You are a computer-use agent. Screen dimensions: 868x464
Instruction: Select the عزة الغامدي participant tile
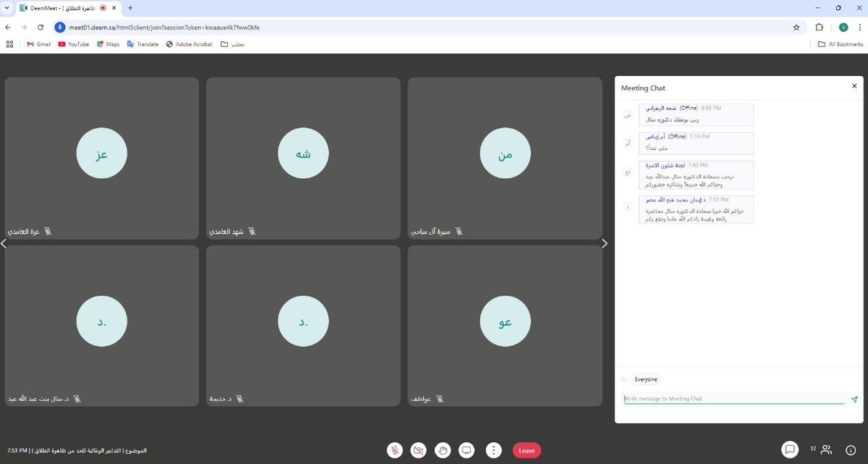tap(102, 159)
